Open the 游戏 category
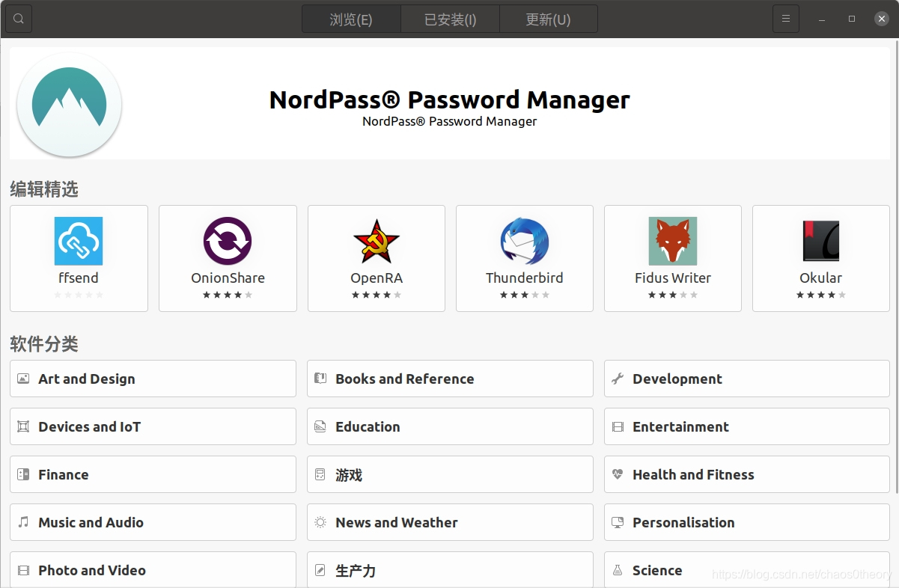Image resolution: width=899 pixels, height=588 pixels. coord(450,474)
